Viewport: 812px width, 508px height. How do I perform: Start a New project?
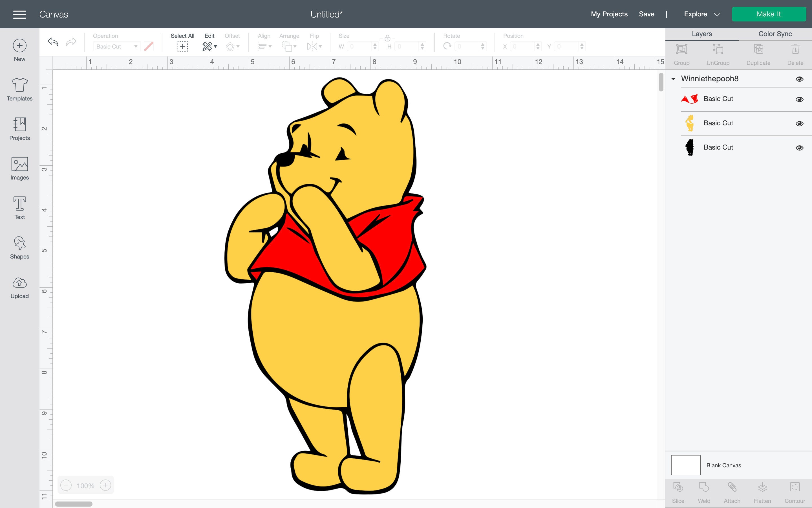[19, 51]
